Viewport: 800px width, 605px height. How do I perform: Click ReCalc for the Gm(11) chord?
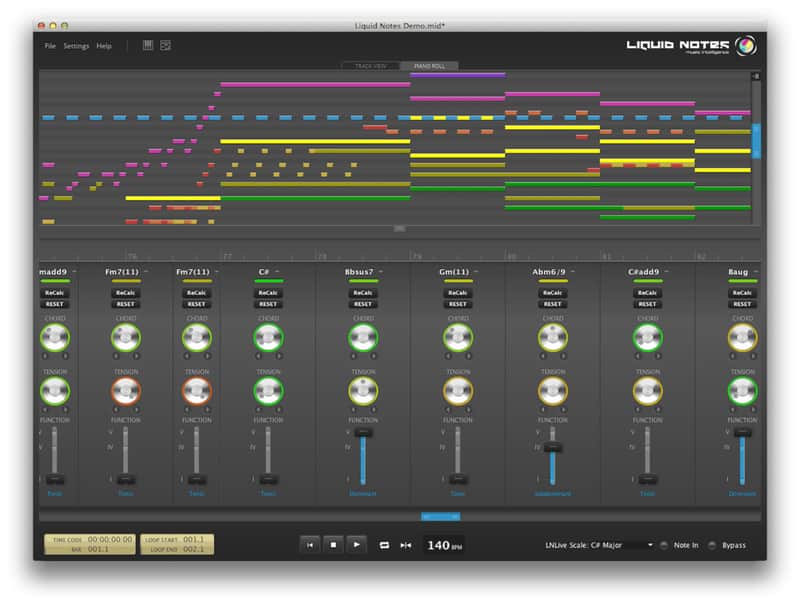click(x=458, y=293)
